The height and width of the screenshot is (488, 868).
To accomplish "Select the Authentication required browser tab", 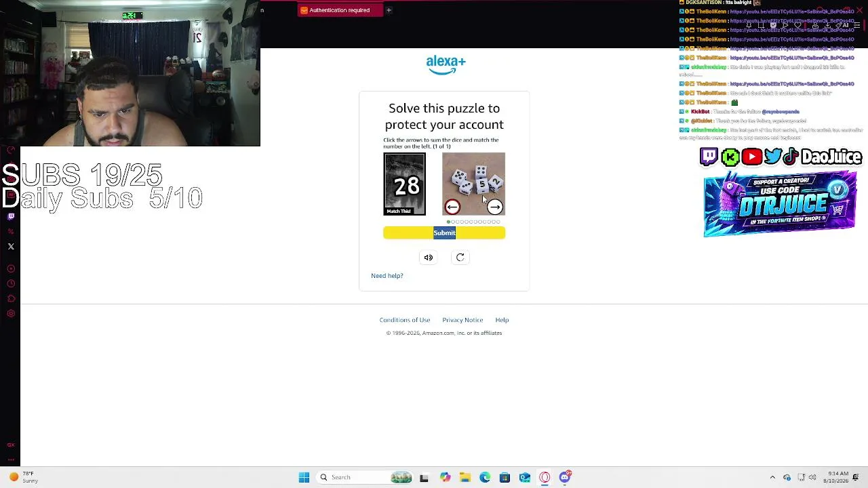I will pyautogui.click(x=340, y=10).
